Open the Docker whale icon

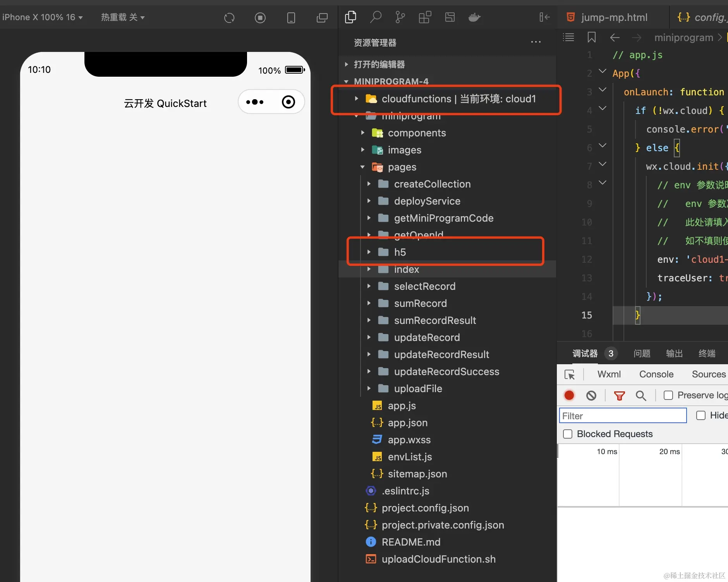[474, 17]
